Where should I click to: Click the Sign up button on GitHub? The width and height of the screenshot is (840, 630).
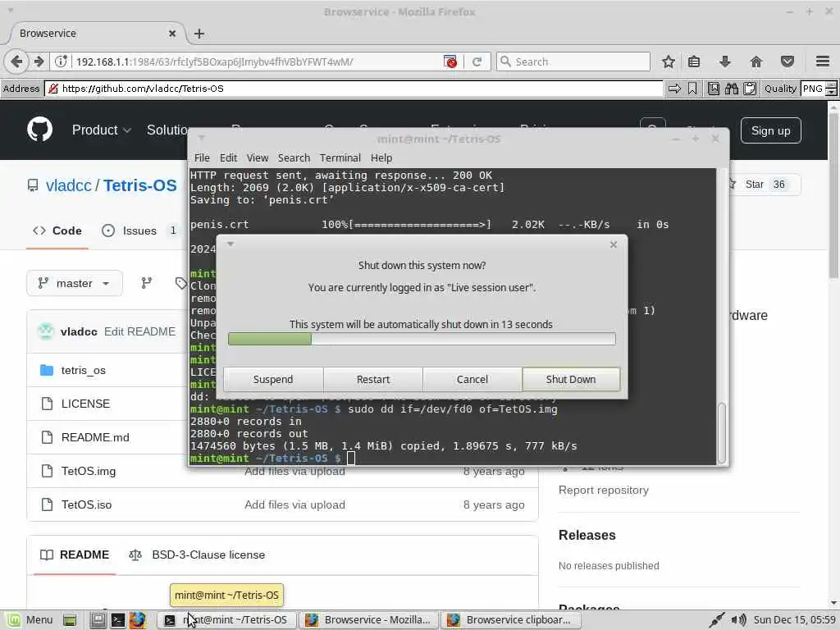tap(770, 130)
